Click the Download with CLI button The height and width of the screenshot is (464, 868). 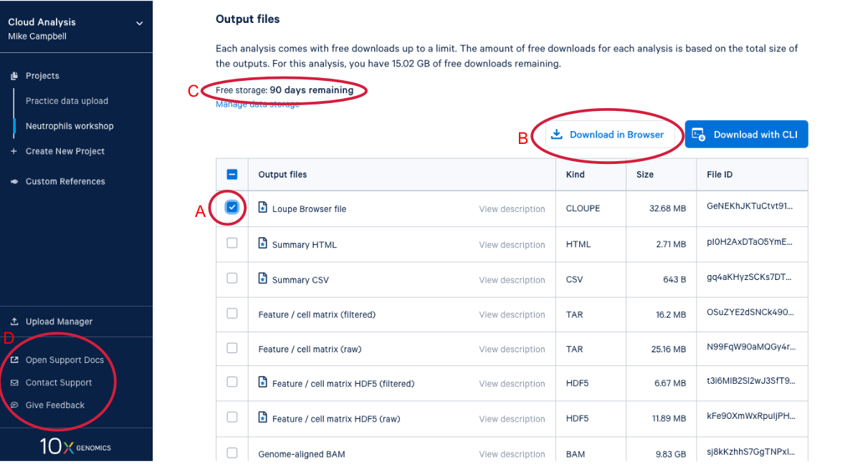746,134
